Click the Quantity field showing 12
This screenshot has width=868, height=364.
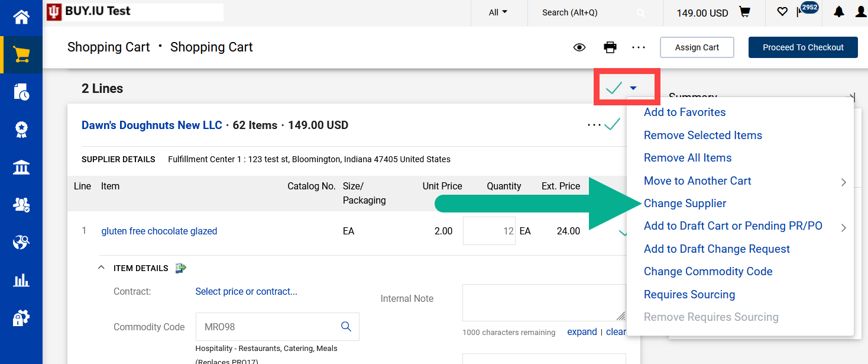pyautogui.click(x=489, y=231)
